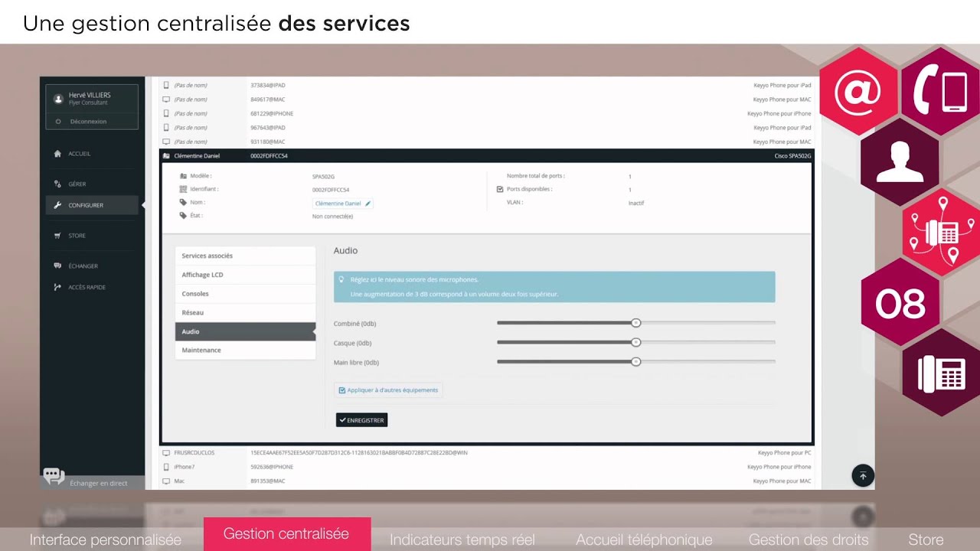Select the Consoles tab

(245, 294)
